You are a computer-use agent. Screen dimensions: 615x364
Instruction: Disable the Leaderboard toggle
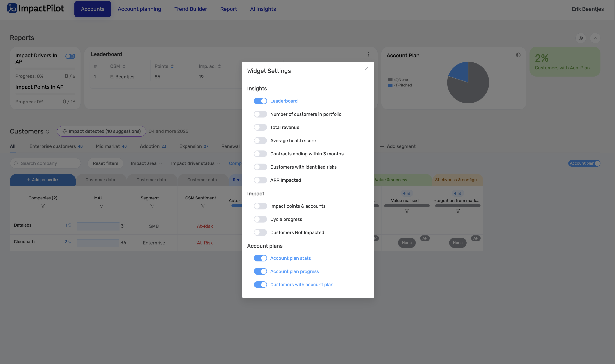pyautogui.click(x=260, y=101)
